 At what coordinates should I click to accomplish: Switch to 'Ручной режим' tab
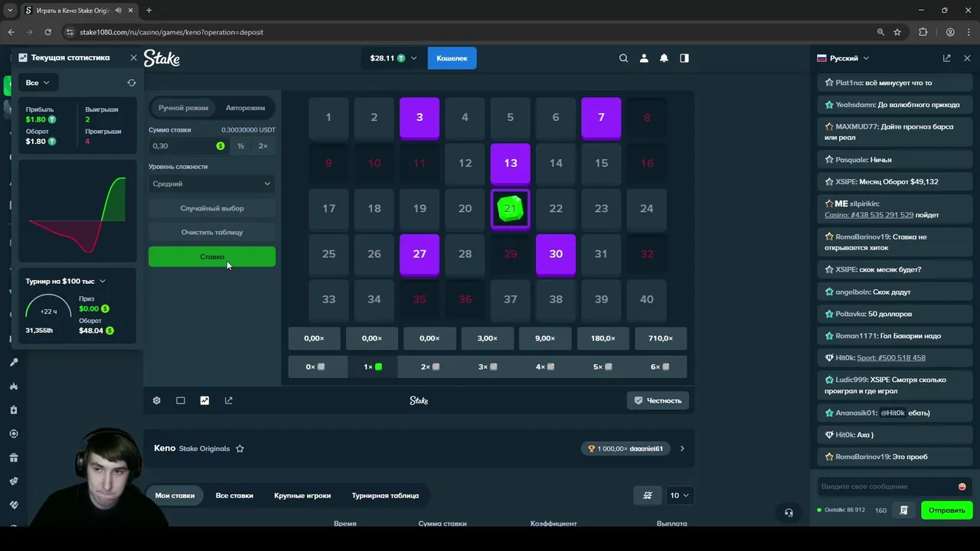[183, 108]
